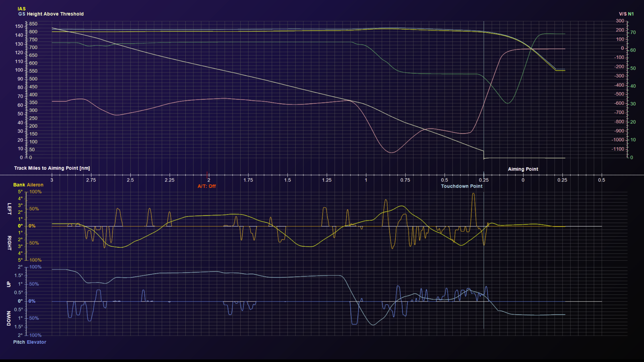Image resolution: width=644 pixels, height=362 pixels.
Task: Click the UP axis label
Action: pyautogui.click(x=9, y=284)
